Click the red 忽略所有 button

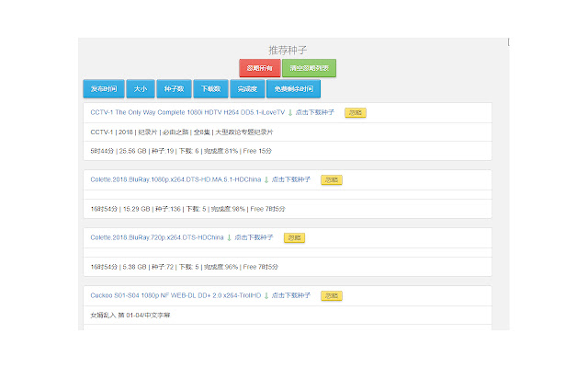pyautogui.click(x=259, y=68)
